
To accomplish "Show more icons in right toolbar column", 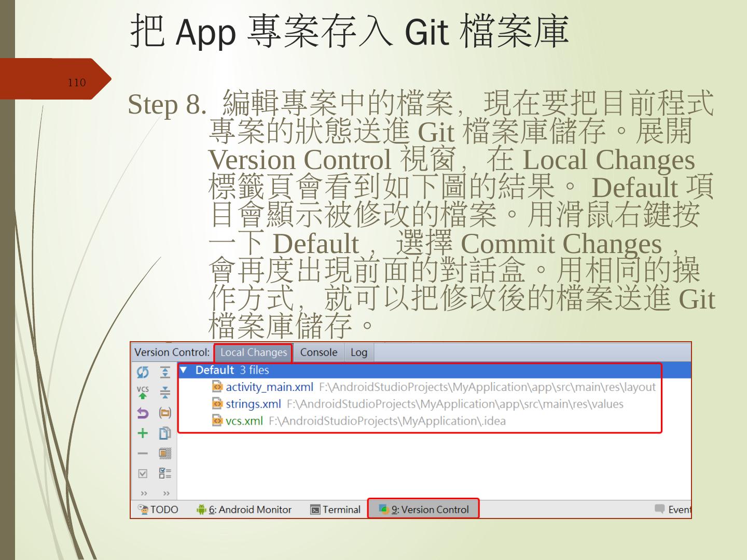I will pos(166,493).
